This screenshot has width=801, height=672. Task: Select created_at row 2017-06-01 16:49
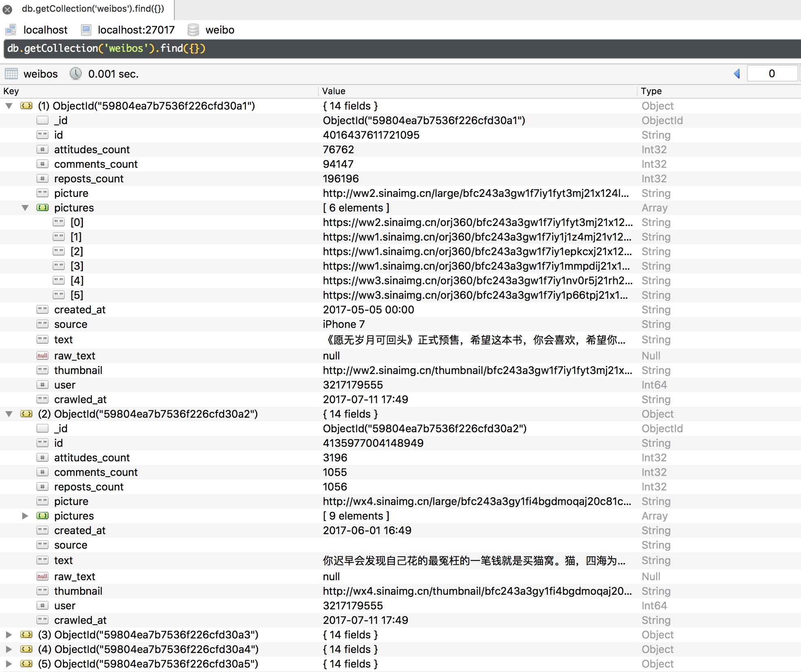(400, 530)
